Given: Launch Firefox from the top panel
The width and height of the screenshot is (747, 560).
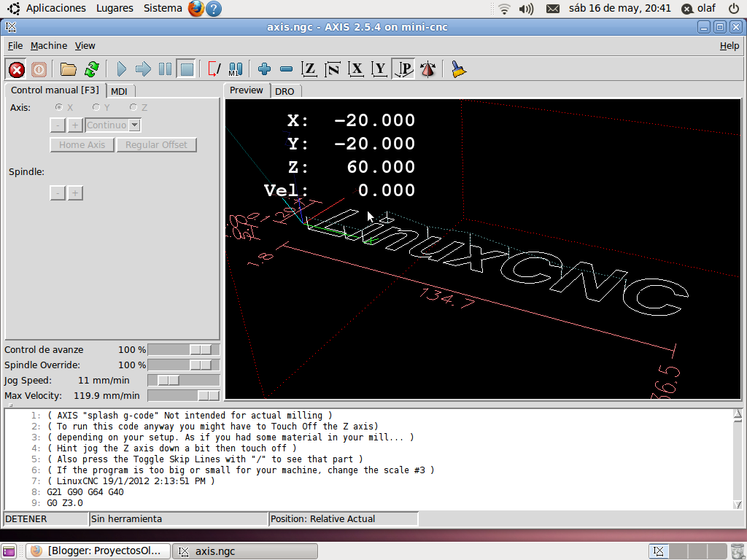Looking at the screenshot, I should [196, 8].
